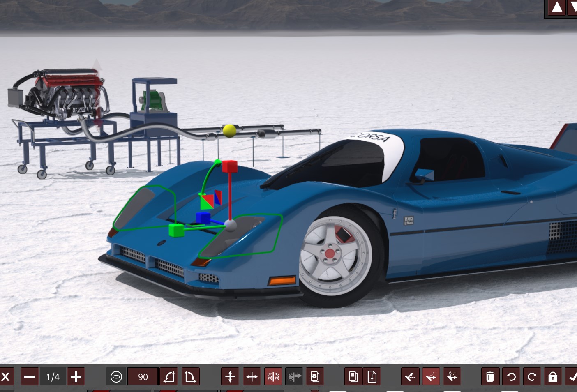Image resolution: width=577 pixels, height=392 pixels.
Task: Open fixture settings copy icon with gear
Action: (x=315, y=377)
